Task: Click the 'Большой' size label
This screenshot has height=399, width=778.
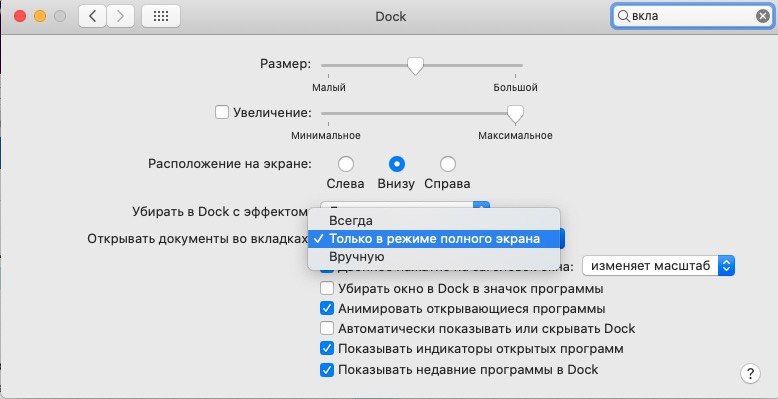Action: (x=515, y=87)
